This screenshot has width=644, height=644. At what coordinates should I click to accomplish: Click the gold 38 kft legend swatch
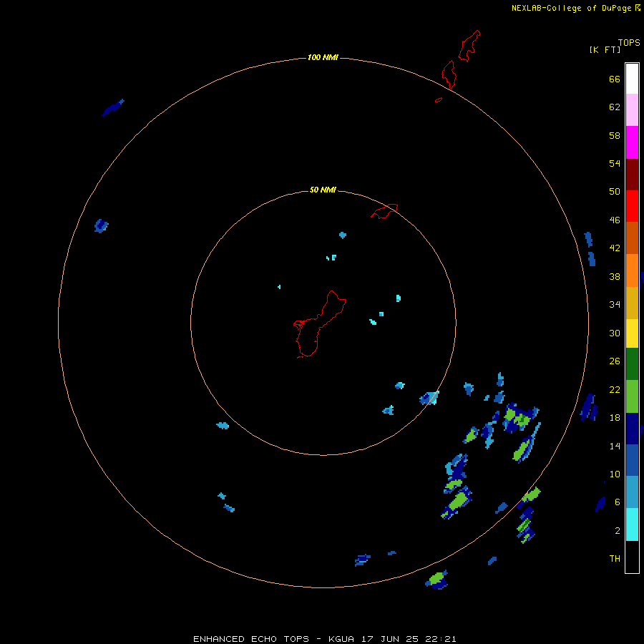pyautogui.click(x=632, y=303)
